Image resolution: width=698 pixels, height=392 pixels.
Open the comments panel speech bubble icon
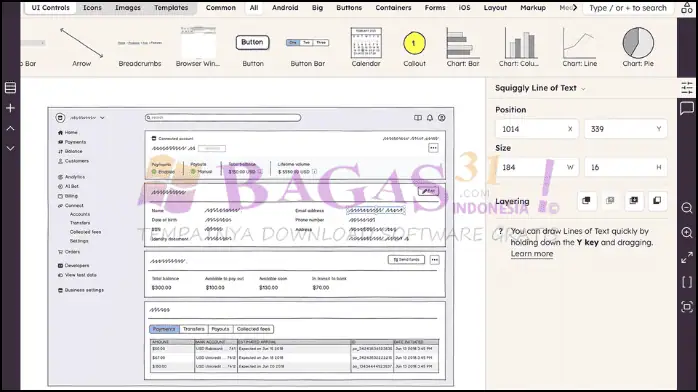point(687,108)
